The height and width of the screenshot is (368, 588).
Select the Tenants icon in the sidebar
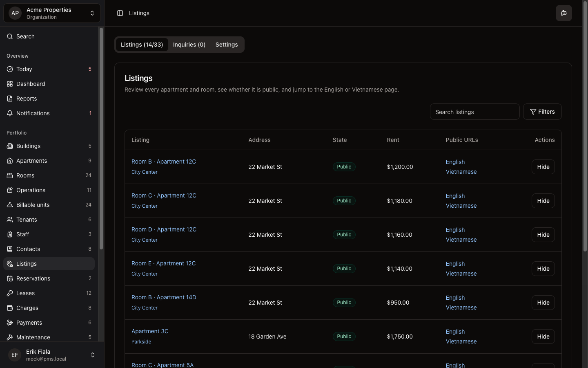9,220
